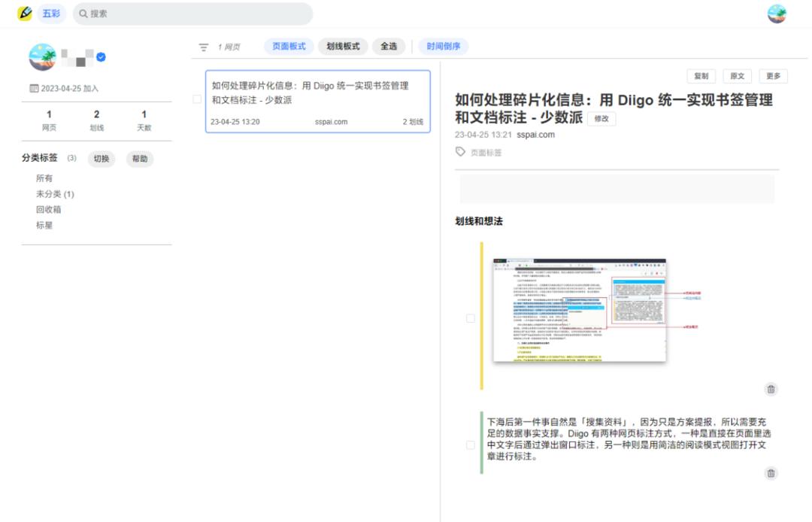Open the filter lines icon
The height and width of the screenshot is (522, 812).
pos(204,47)
